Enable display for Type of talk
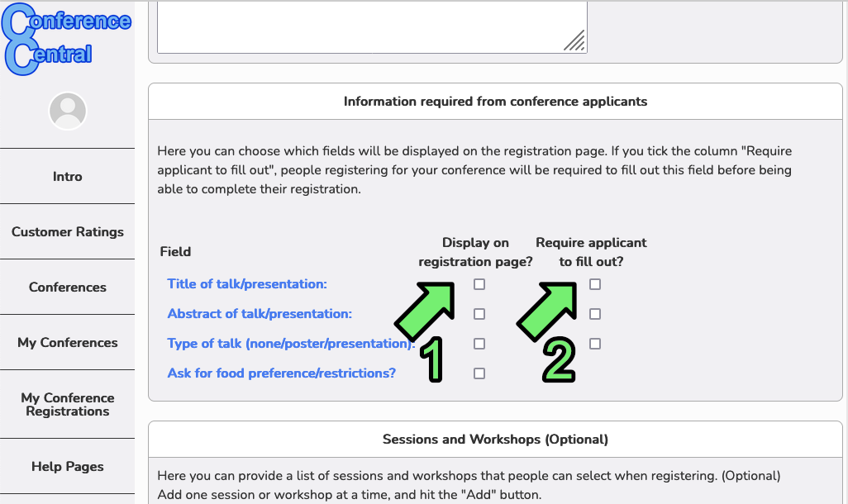The height and width of the screenshot is (504, 848). click(479, 344)
